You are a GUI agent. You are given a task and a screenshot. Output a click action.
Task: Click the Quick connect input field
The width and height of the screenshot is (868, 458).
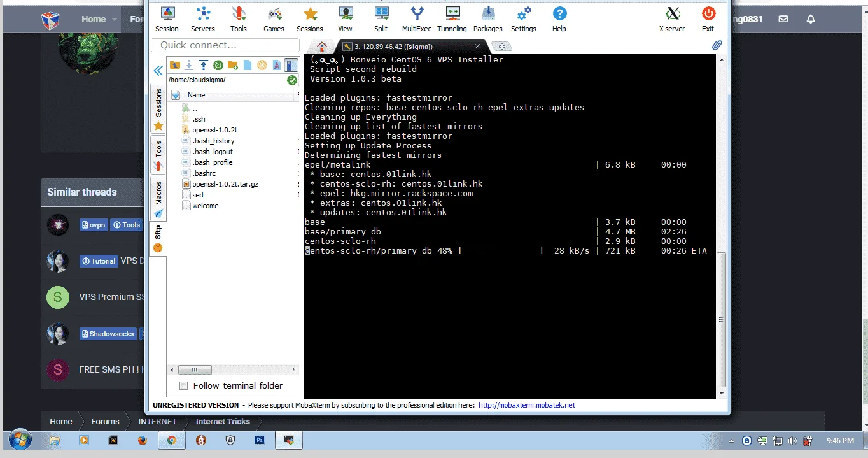point(225,45)
